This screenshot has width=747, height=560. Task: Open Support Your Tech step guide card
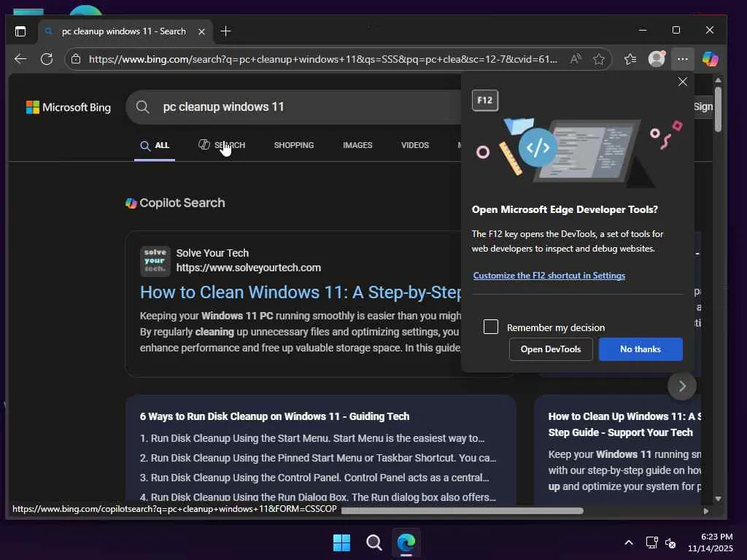coord(617,450)
